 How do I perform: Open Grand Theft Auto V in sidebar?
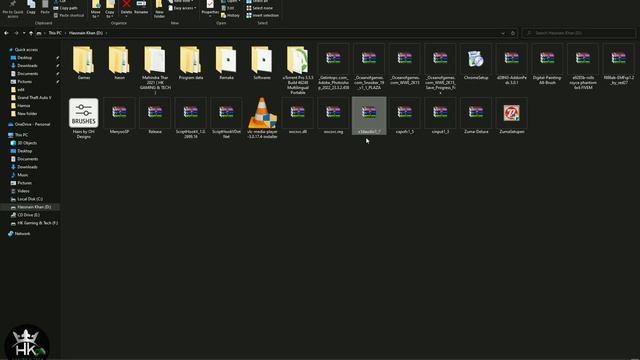34,98
